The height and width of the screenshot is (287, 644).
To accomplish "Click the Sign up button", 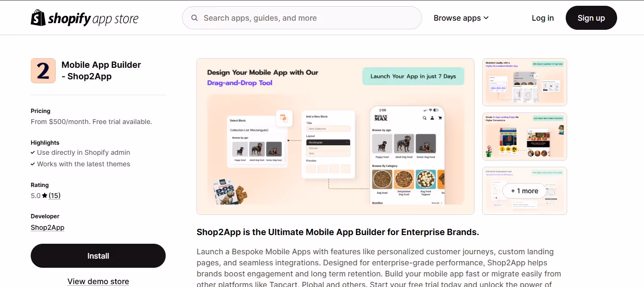I will point(591,18).
